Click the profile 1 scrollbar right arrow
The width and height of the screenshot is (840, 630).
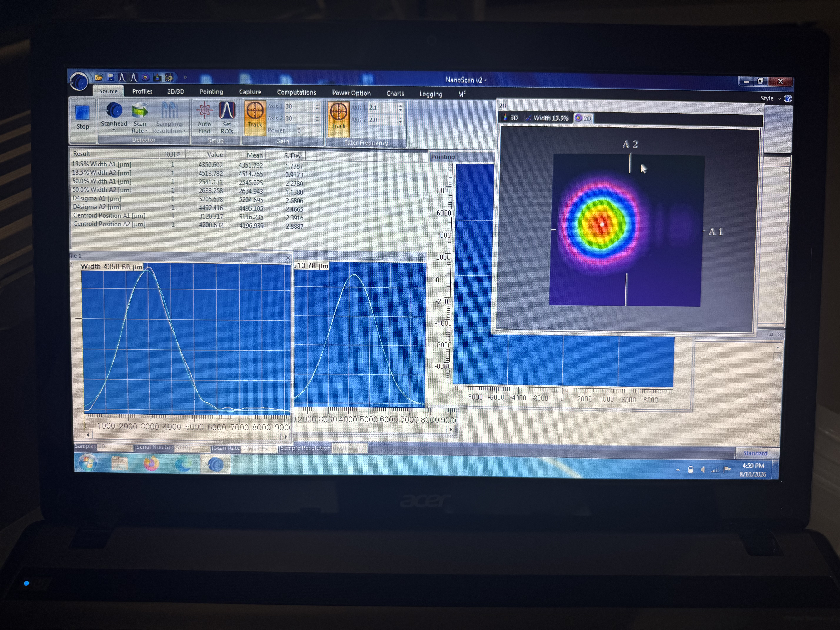pos(286,437)
